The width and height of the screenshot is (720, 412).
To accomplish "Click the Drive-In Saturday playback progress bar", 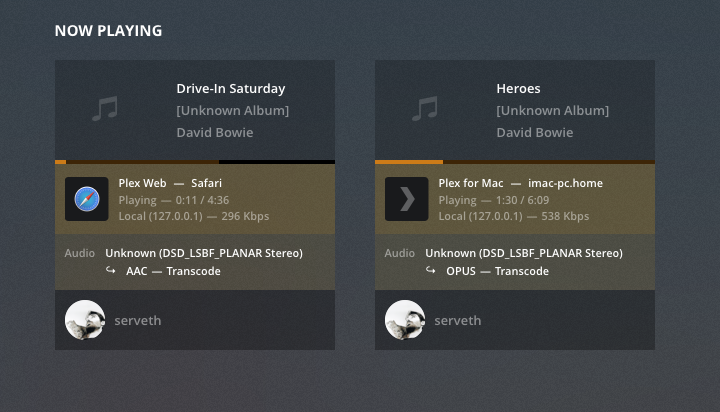I will click(195, 161).
